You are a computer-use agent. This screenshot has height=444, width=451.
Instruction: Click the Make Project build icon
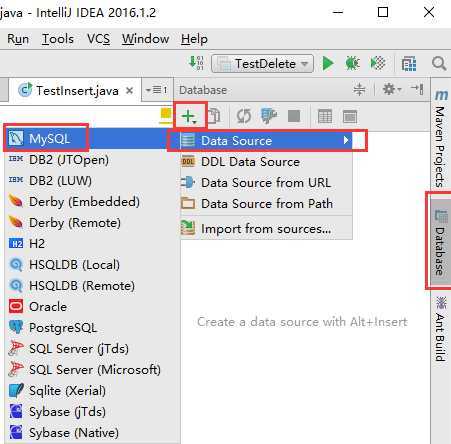click(196, 62)
